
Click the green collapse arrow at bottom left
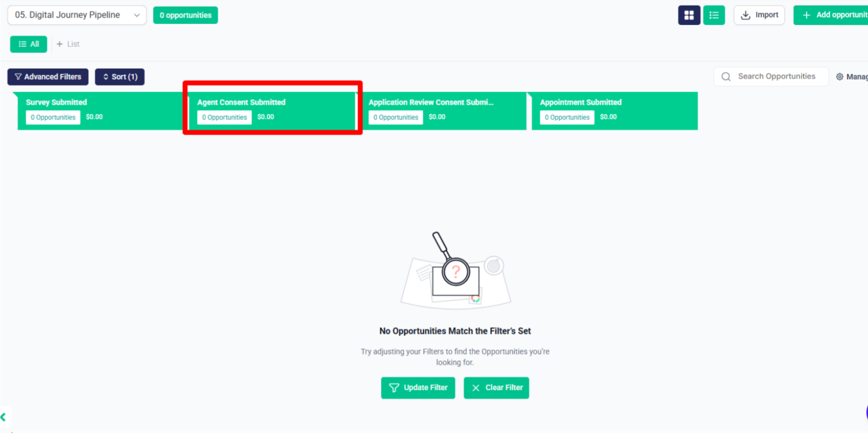[3, 417]
